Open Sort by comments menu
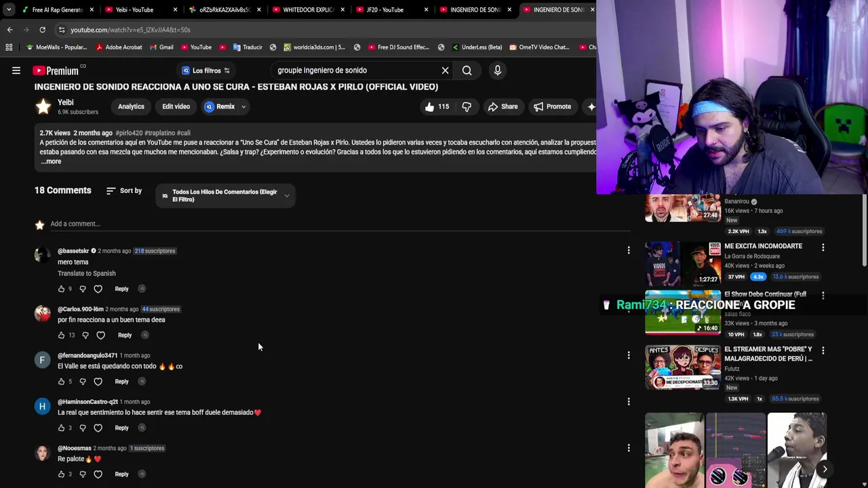 point(124,191)
